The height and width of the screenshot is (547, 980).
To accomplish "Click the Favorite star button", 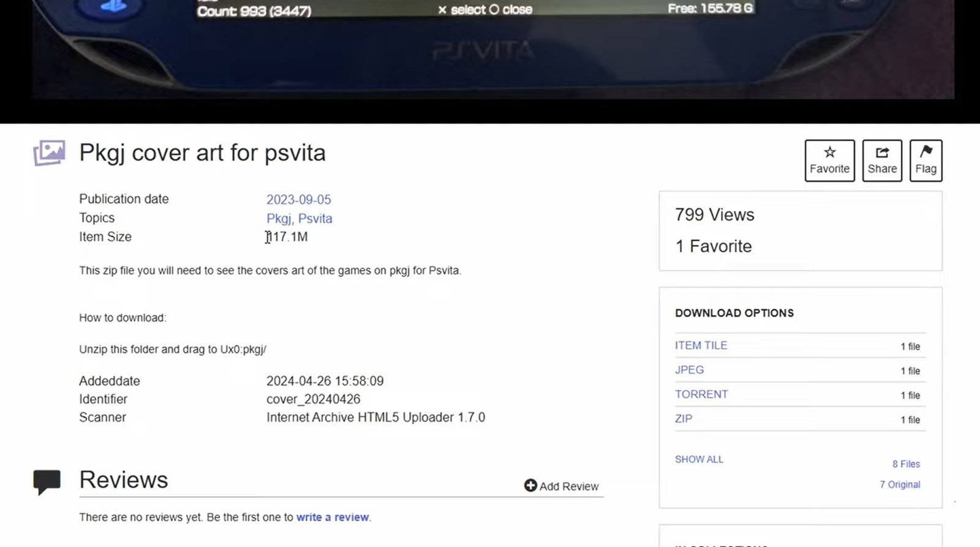I will click(829, 160).
